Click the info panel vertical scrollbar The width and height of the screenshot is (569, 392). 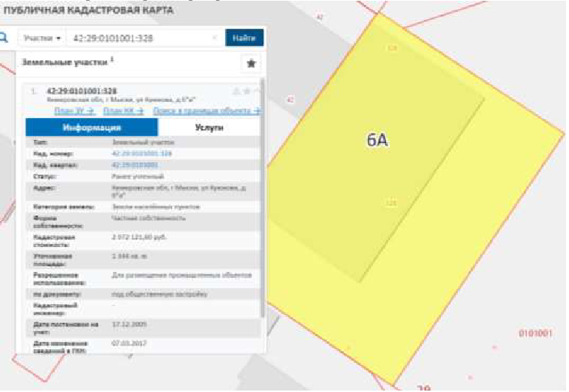263,221
